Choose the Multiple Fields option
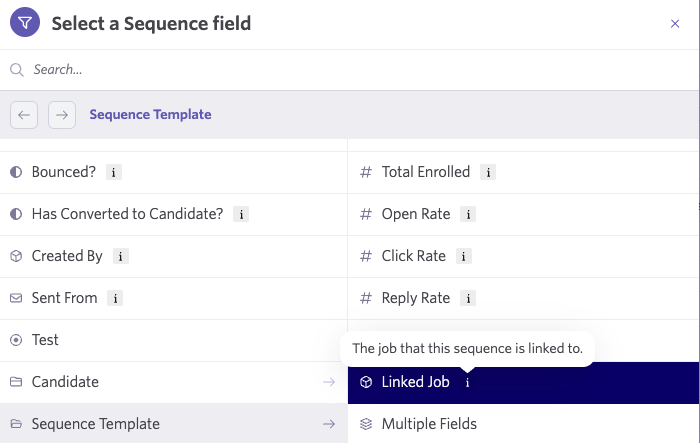 [x=429, y=424]
